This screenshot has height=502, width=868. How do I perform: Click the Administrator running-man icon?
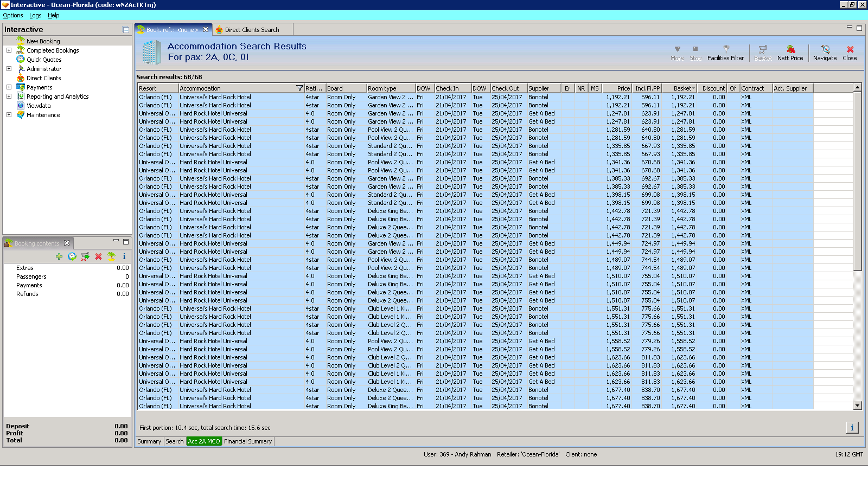click(21, 69)
